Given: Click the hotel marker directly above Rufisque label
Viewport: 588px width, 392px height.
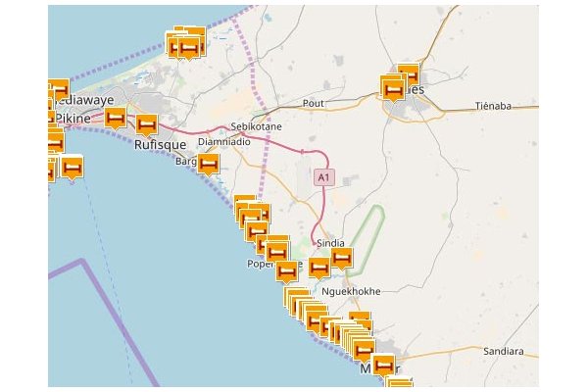Looking at the screenshot, I should [147, 123].
